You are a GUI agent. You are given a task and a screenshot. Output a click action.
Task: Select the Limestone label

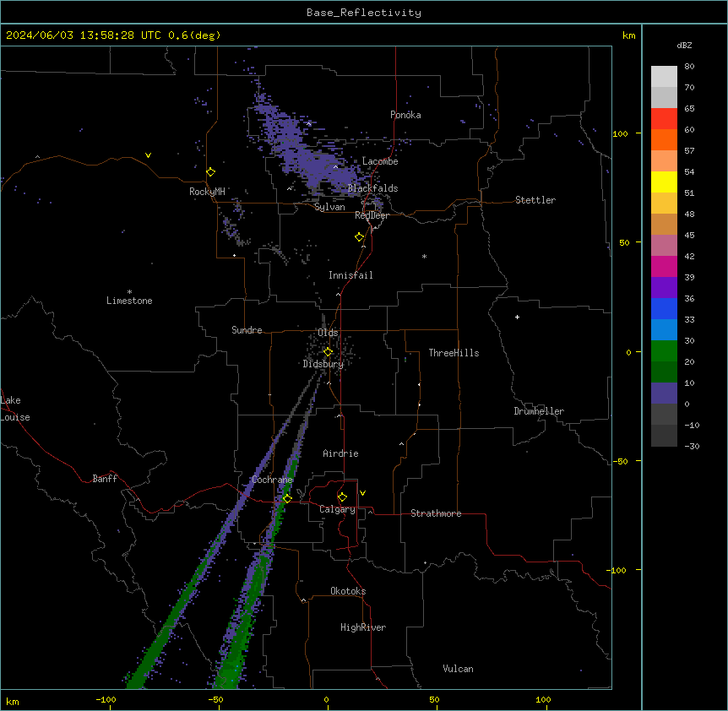pyautogui.click(x=129, y=301)
